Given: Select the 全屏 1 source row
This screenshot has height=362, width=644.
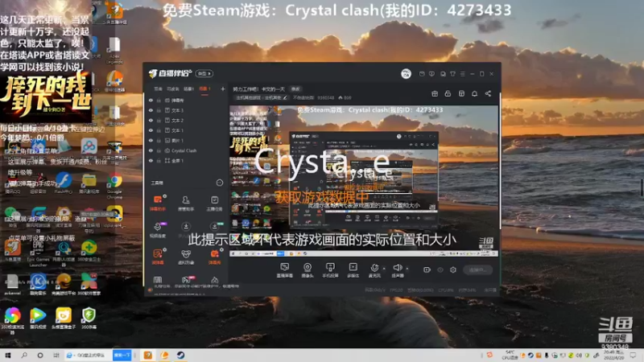Looking at the screenshot, I should click(186, 160).
